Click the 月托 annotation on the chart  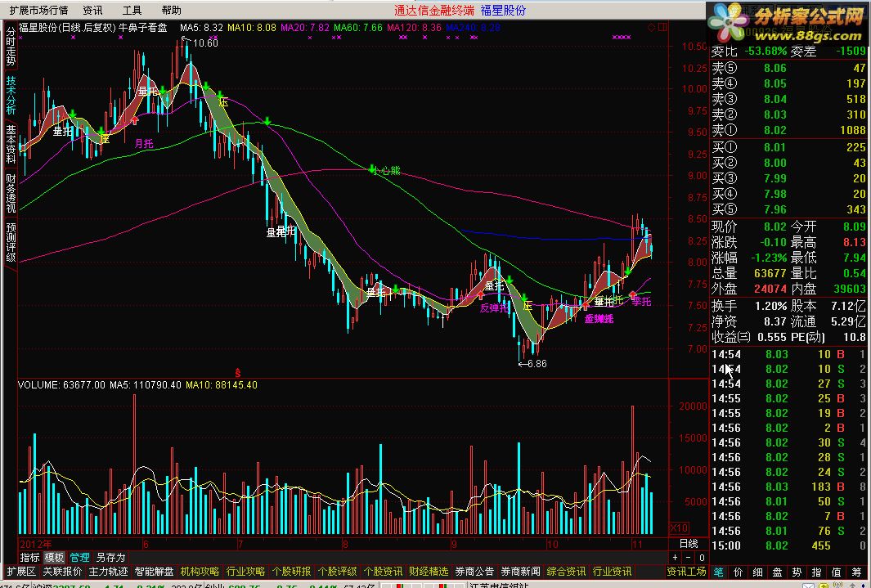click(144, 143)
